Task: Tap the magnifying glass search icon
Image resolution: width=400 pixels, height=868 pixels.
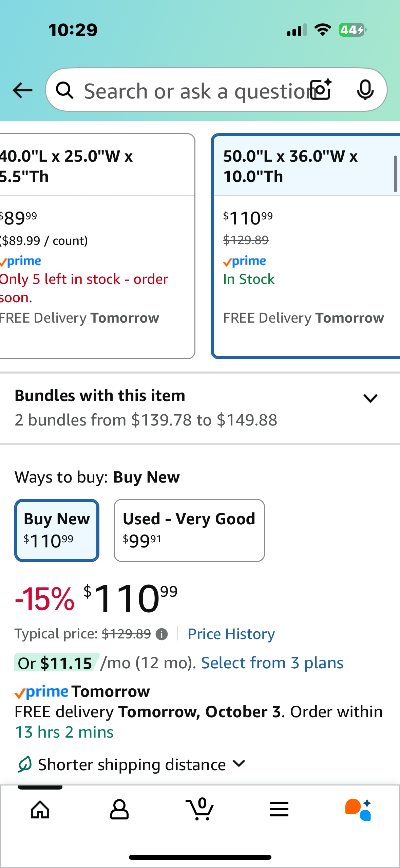Action: point(64,90)
